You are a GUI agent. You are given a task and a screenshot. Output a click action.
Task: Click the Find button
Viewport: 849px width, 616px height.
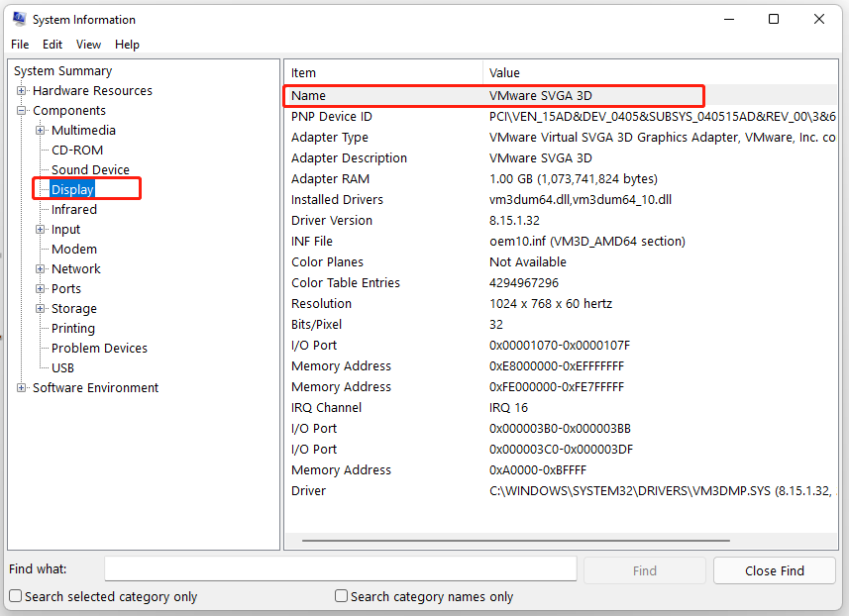[x=644, y=570]
